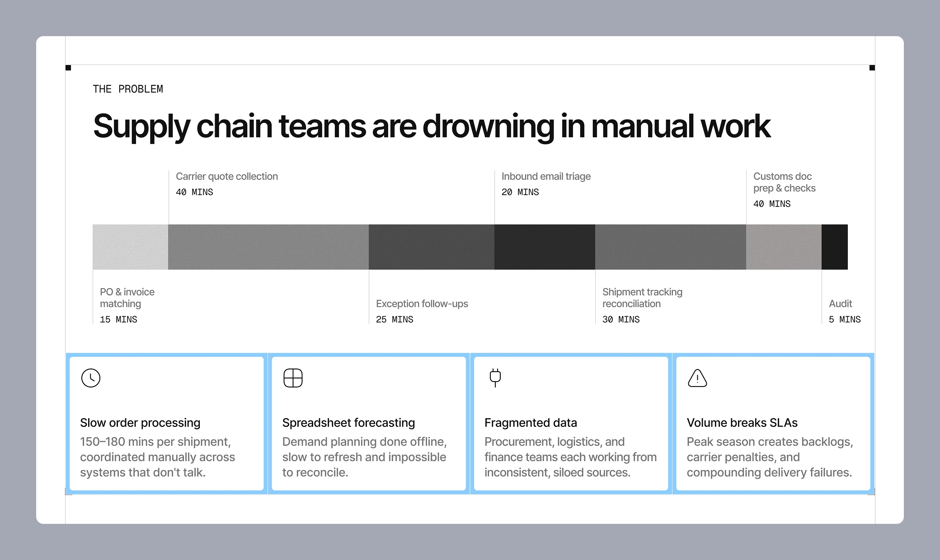Click the top-left black selection handle
The width and height of the screenshot is (940, 560).
click(68, 68)
